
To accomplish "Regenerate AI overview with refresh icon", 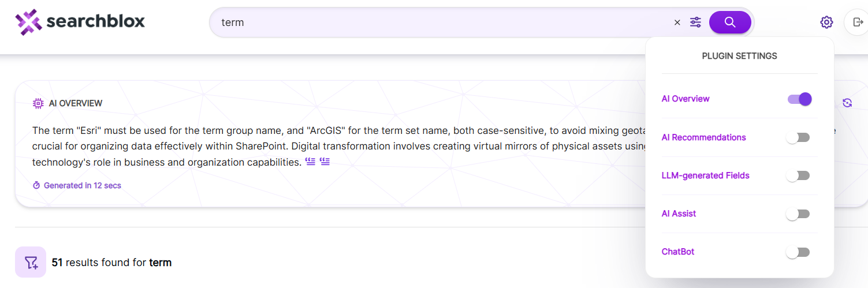I will tap(847, 103).
